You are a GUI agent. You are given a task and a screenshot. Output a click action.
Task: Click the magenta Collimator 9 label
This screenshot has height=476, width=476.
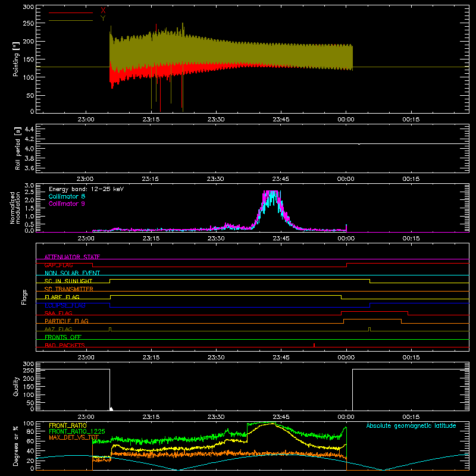click(x=67, y=203)
